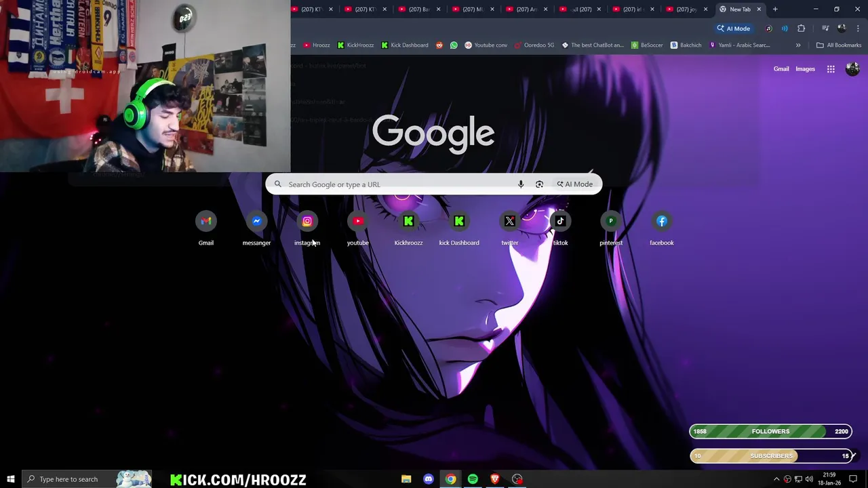This screenshot has height=488, width=868.
Task: Open The best ChatBot bookmark
Action: 593,45
